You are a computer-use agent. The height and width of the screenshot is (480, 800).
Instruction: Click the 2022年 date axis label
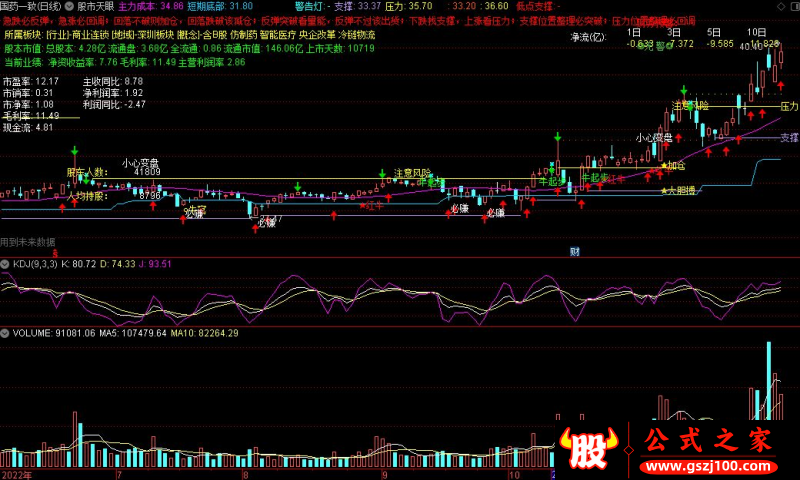[x=16, y=474]
